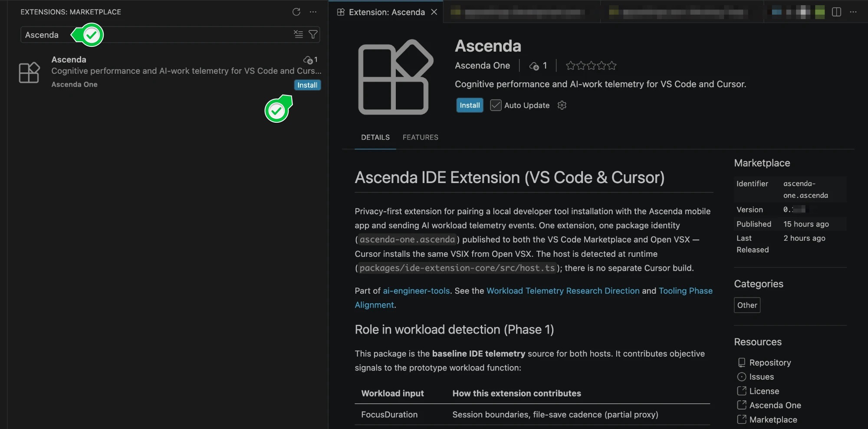Open editor more actions menu
Viewport: 868px width, 429px height.
point(853,12)
